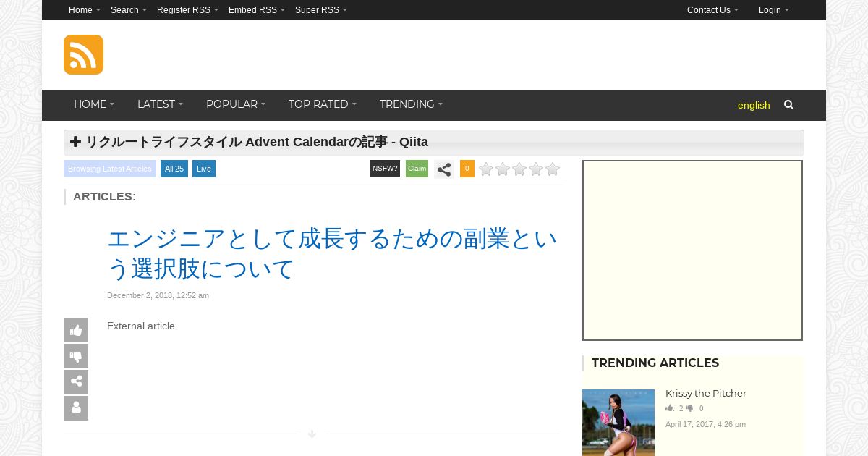Click the thumbs up icon beside article
Viewport: 868px width, 456px height.
click(76, 330)
